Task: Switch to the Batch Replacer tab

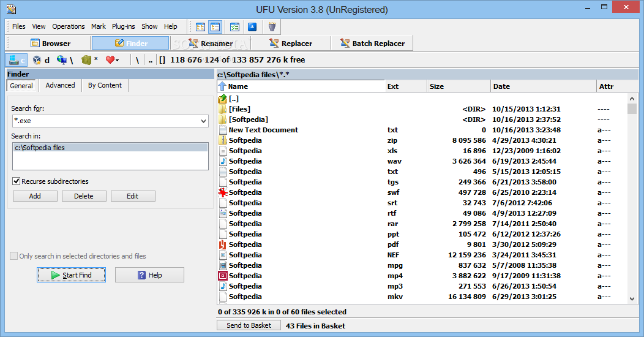Action: coord(373,43)
